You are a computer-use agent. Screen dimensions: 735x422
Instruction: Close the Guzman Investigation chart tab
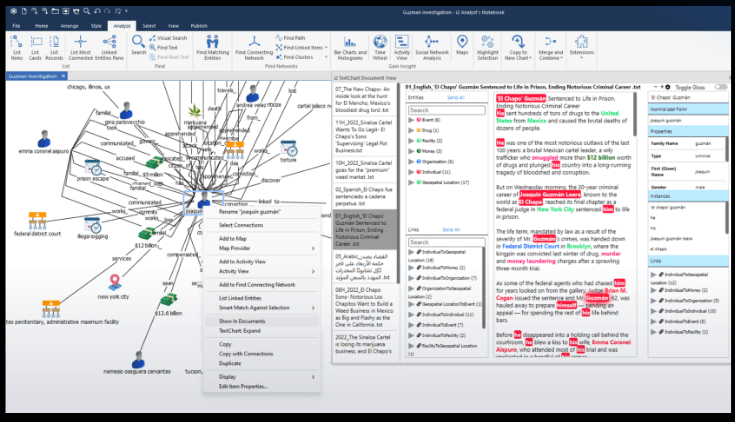(x=63, y=76)
